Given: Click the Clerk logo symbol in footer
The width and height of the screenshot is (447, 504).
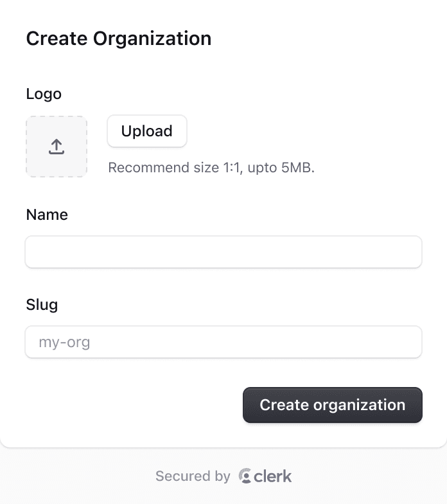Looking at the screenshot, I should (245, 476).
